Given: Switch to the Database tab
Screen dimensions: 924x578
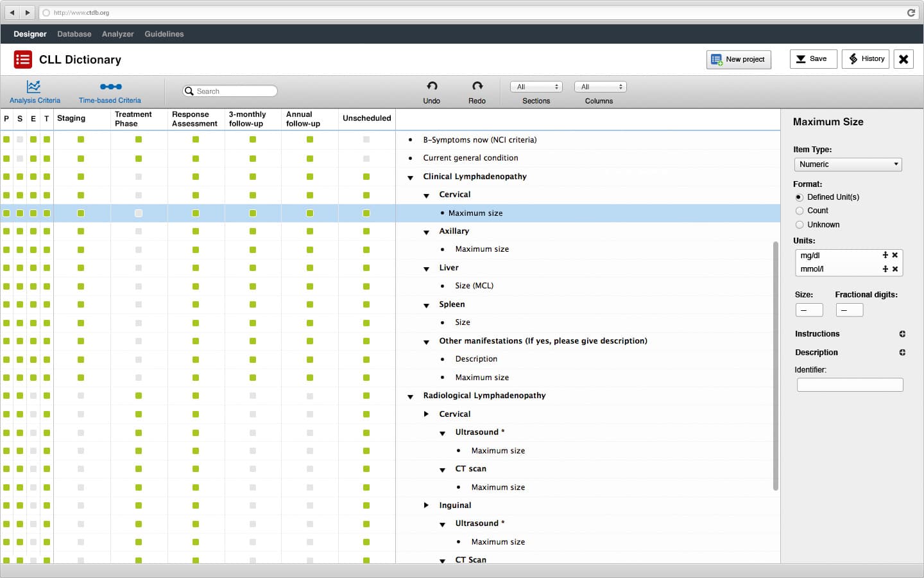Looking at the screenshot, I should [74, 34].
